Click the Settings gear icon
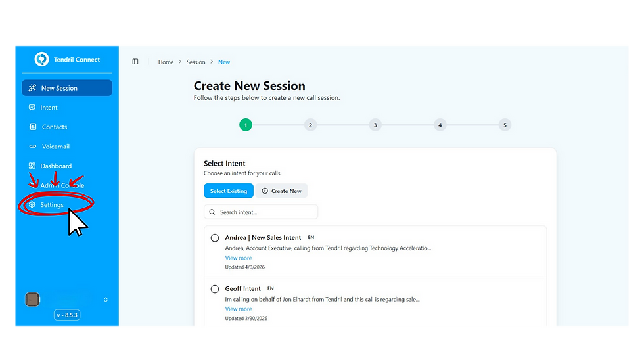Image resolution: width=644 pixels, height=362 pixels. pos(32,205)
